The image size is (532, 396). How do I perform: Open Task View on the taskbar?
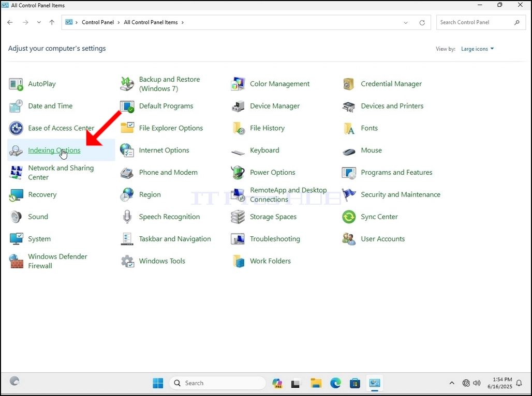point(296,383)
